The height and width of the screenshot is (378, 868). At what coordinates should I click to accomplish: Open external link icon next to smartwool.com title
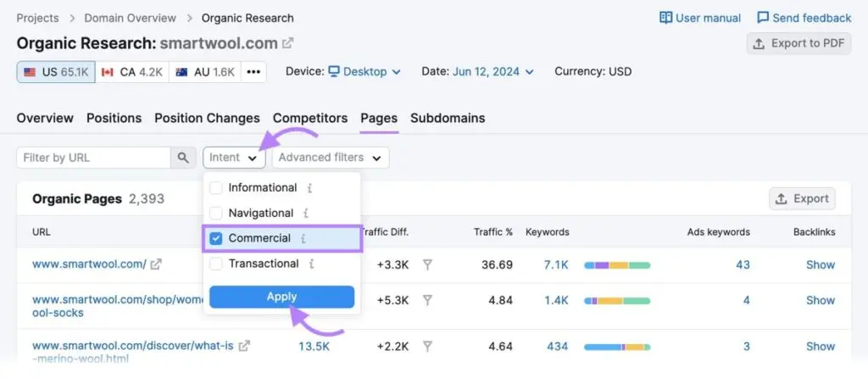pos(288,42)
